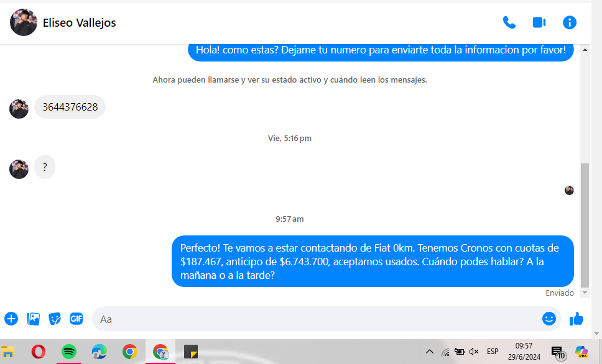Open Opera browser from taskbar
602x364 pixels.
tap(39, 352)
